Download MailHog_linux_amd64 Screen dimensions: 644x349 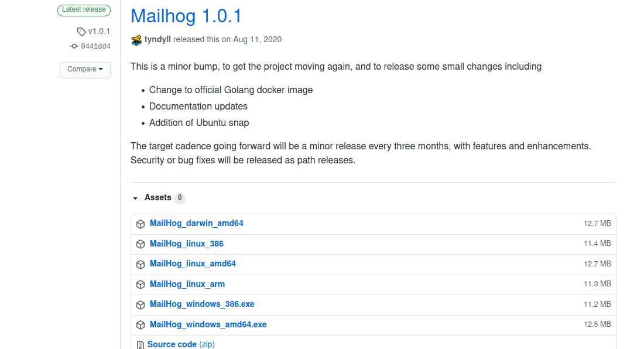click(x=193, y=264)
